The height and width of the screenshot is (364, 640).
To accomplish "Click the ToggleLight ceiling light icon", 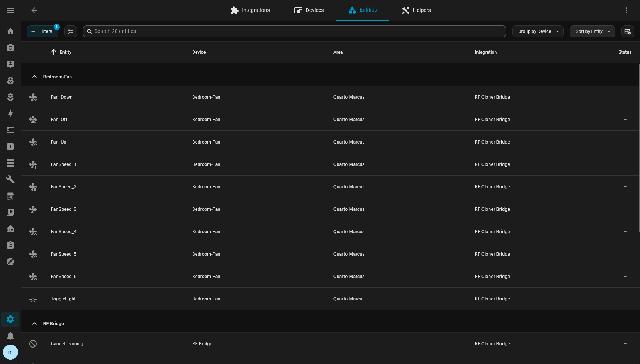I will 33,299.
